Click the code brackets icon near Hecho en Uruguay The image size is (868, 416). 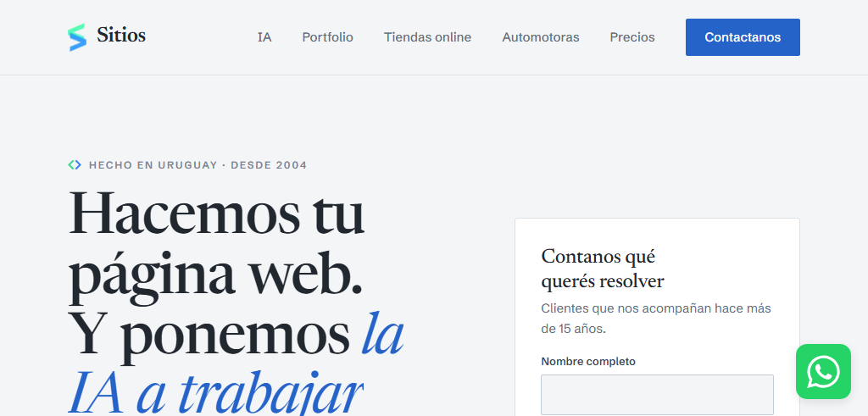click(x=75, y=165)
